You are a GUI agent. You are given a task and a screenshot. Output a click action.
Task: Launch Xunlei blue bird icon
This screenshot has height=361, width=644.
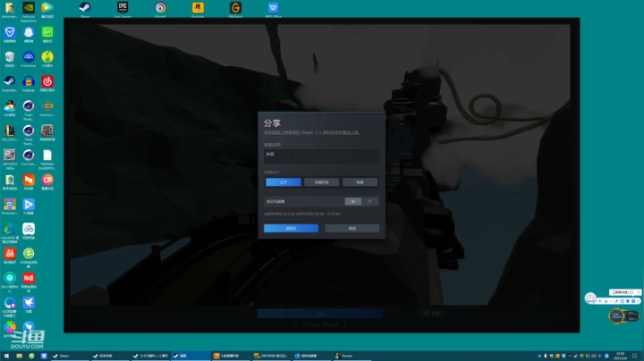[x=29, y=305]
